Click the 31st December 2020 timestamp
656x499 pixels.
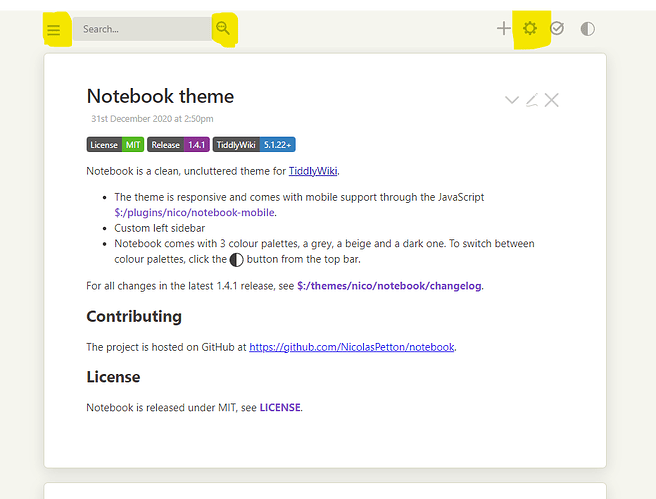[152, 119]
